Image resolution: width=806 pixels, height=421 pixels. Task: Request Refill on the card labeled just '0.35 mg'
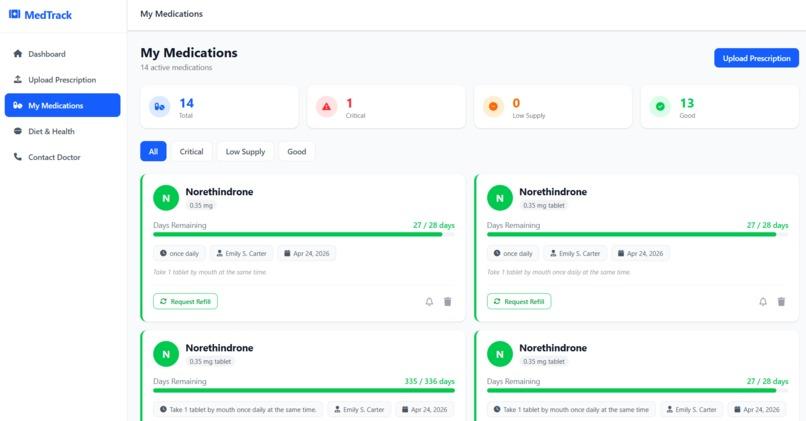[x=186, y=301]
